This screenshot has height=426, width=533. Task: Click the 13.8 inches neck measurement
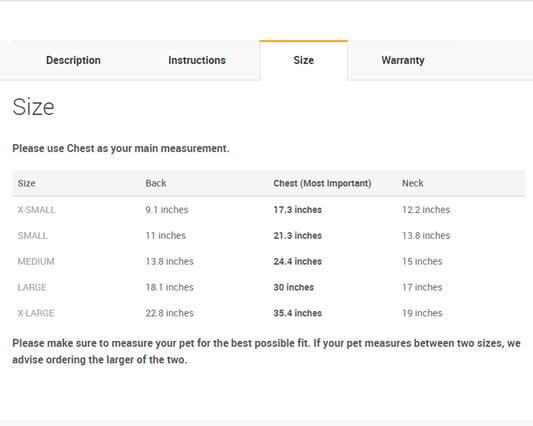click(x=426, y=236)
